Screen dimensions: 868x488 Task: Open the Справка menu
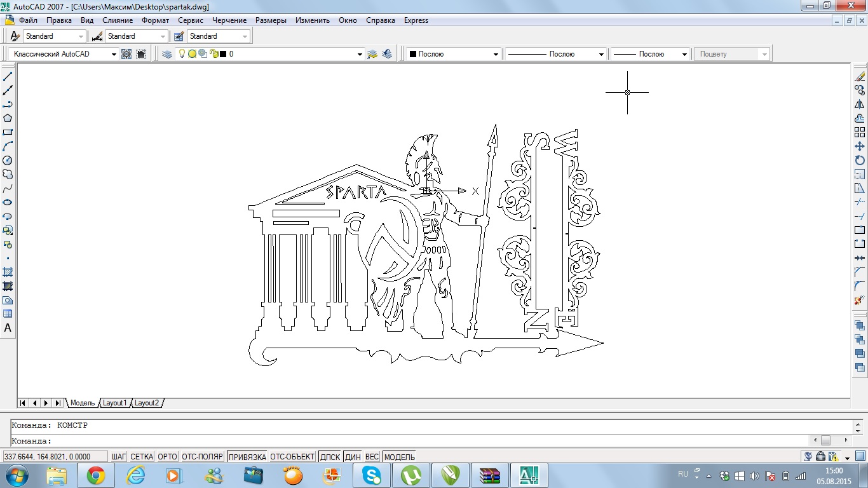381,20
